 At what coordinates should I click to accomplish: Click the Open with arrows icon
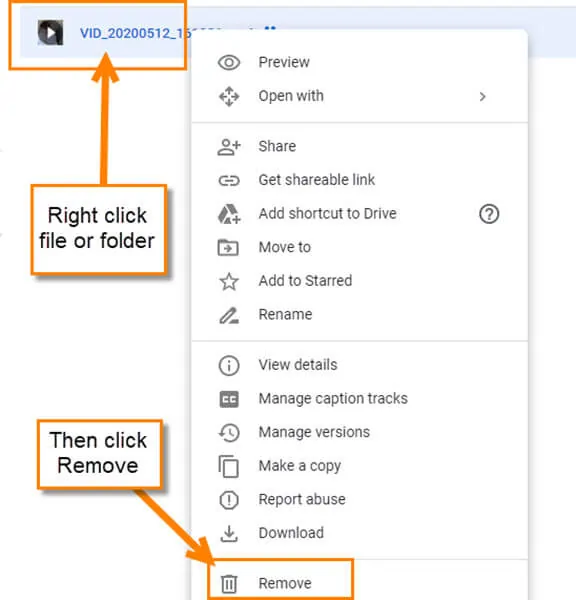[229, 96]
